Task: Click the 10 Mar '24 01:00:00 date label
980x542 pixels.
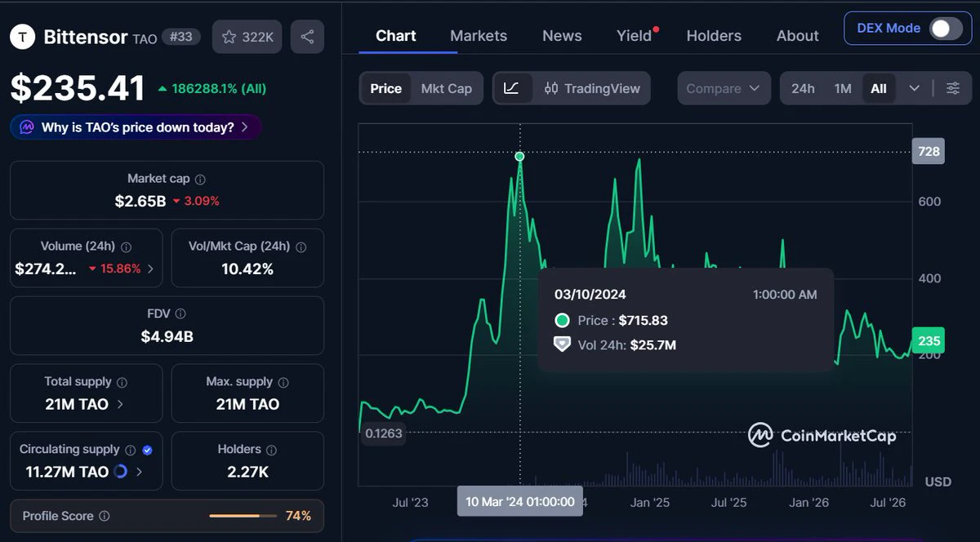Action: [520, 501]
